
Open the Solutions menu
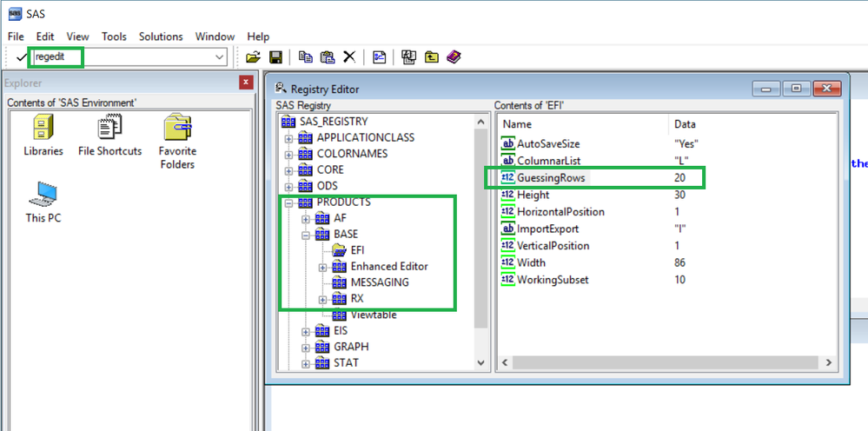(x=161, y=36)
